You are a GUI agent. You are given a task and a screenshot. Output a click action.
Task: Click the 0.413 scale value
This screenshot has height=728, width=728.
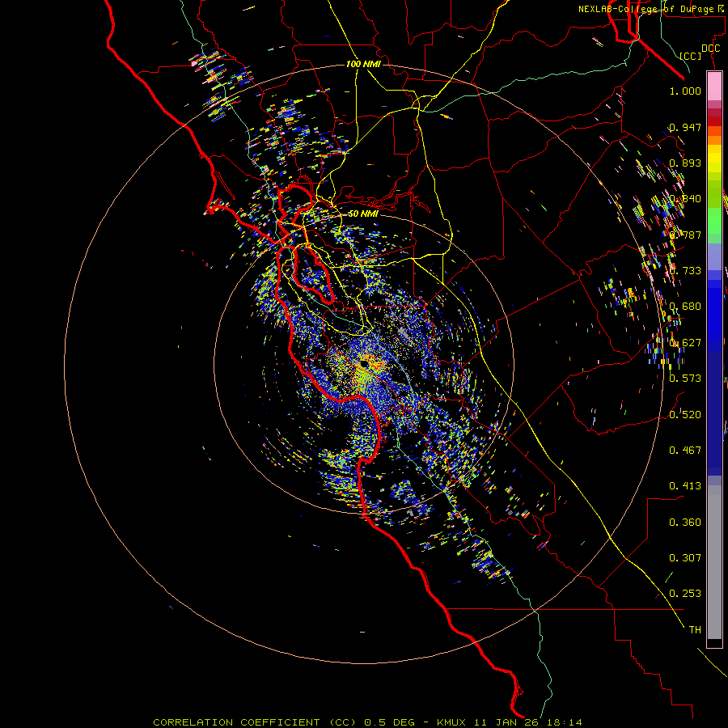click(x=685, y=486)
